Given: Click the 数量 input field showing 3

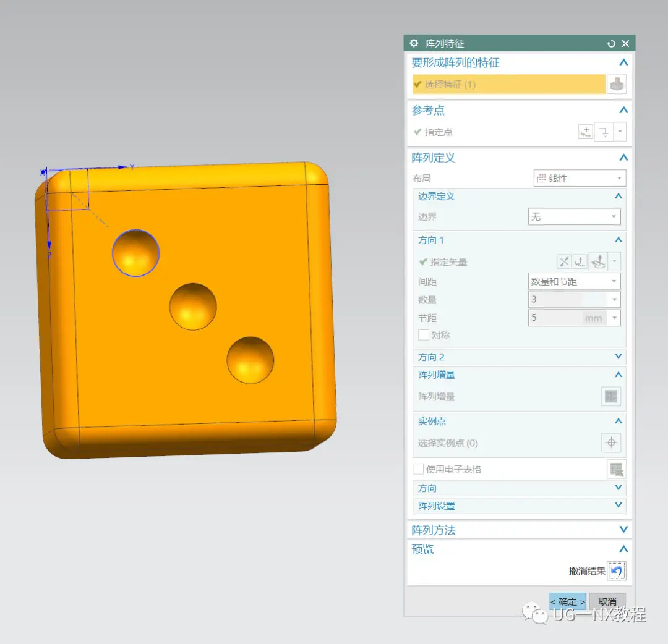Looking at the screenshot, I should tap(568, 299).
